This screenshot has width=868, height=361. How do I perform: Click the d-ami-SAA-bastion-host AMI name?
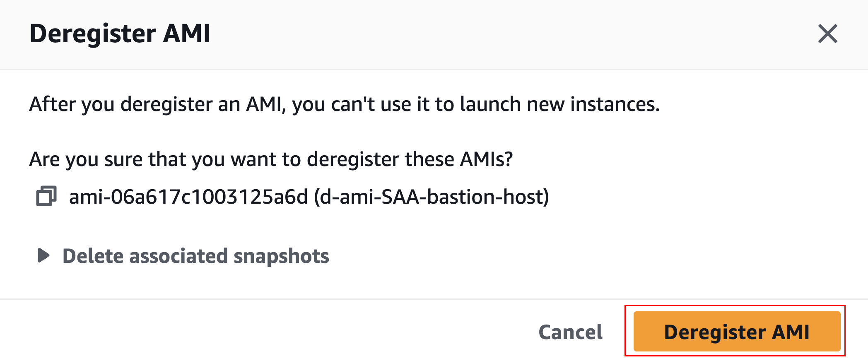[431, 197]
